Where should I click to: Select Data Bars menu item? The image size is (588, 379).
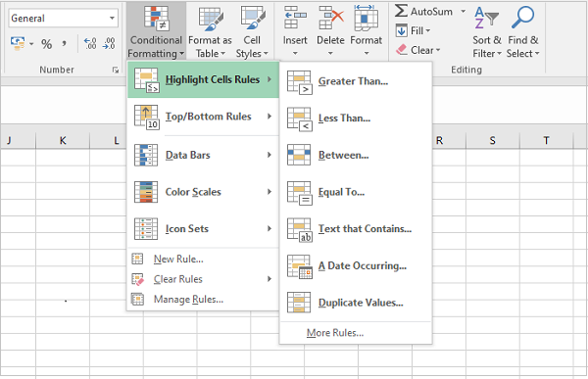click(x=203, y=155)
